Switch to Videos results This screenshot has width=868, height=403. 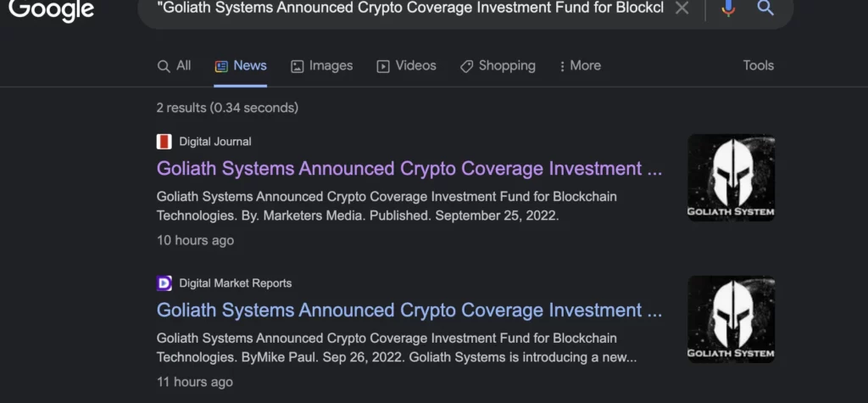[406, 66]
